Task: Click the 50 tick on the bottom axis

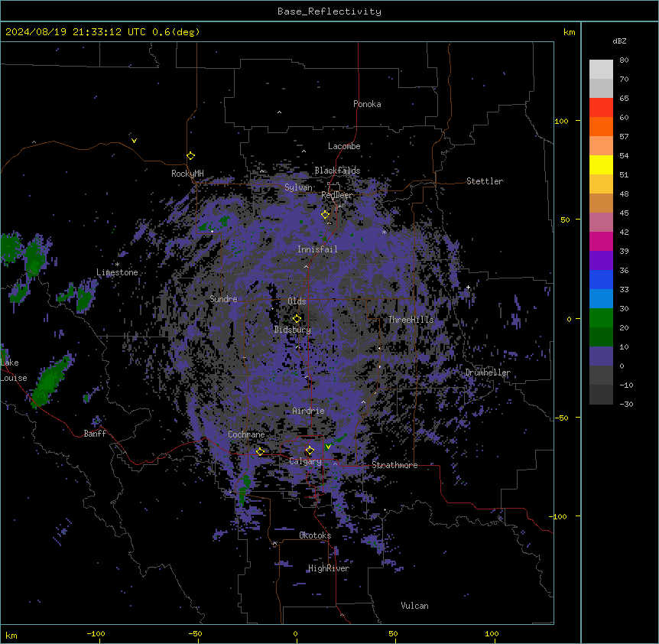Action: 393,633
